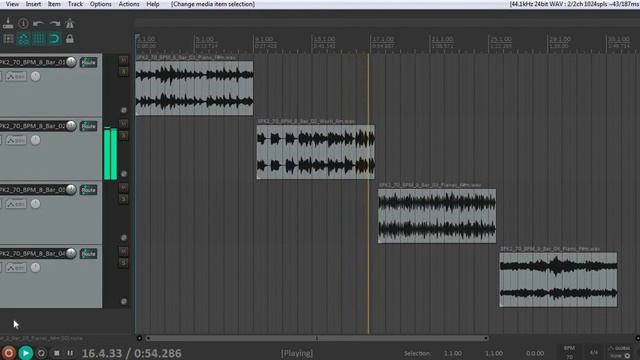This screenshot has width=640, height=360.
Task: Toggle grid lines in the toolbar
Action: [39, 39]
